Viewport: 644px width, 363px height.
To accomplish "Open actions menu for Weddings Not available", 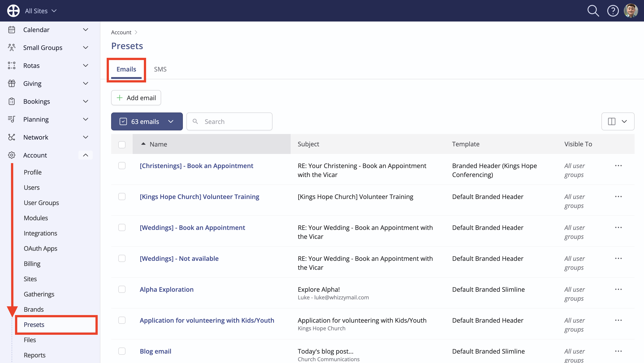I will [x=618, y=259].
